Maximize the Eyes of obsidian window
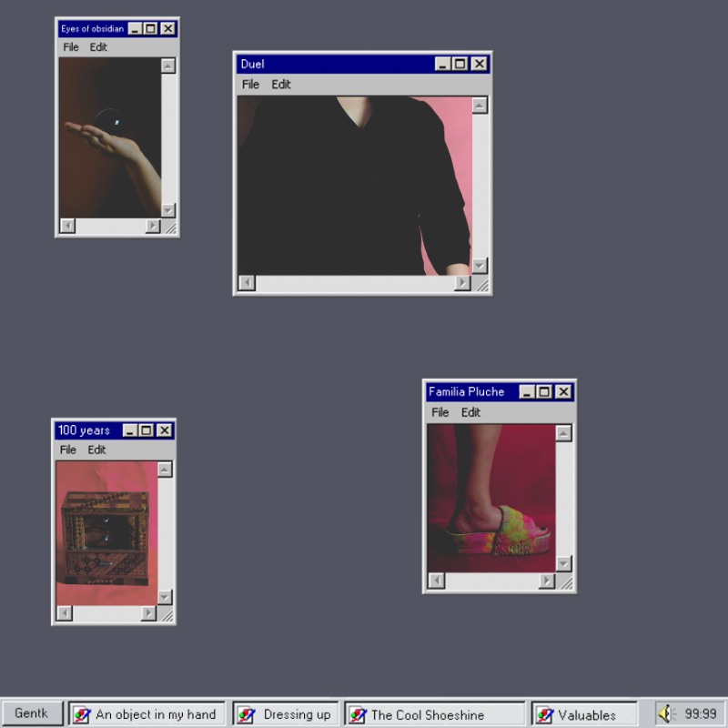The height and width of the screenshot is (728, 728). [151, 29]
